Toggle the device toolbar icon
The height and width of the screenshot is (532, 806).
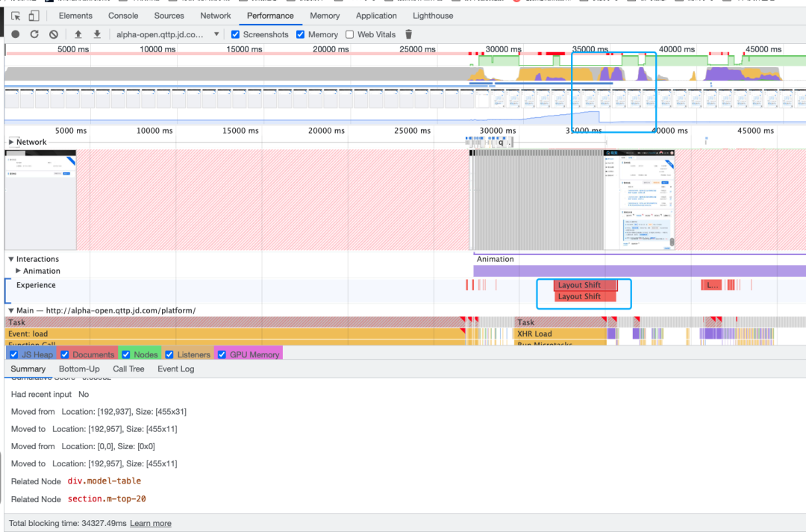tap(34, 16)
